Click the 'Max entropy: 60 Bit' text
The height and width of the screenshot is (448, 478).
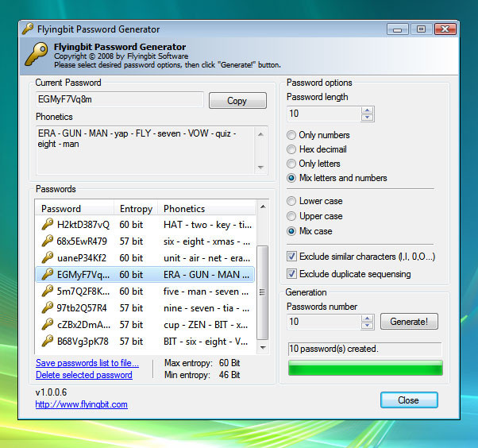click(202, 363)
